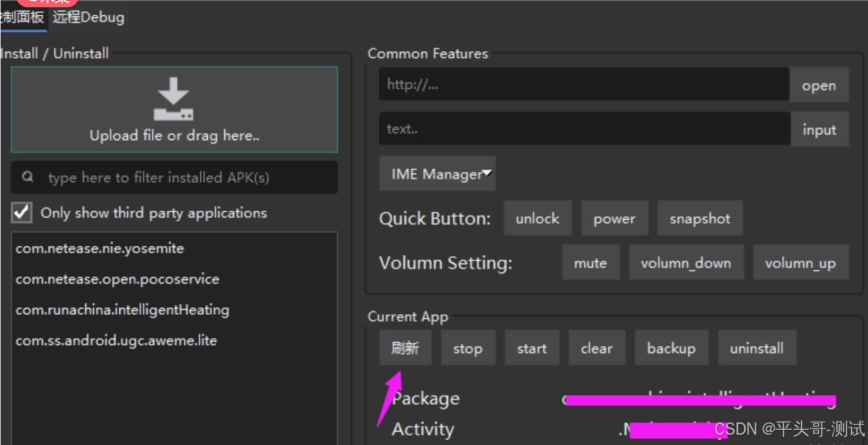This screenshot has height=445, width=868.
Task: Select com.runachina.intelligentHeating package
Action: [x=174, y=310]
